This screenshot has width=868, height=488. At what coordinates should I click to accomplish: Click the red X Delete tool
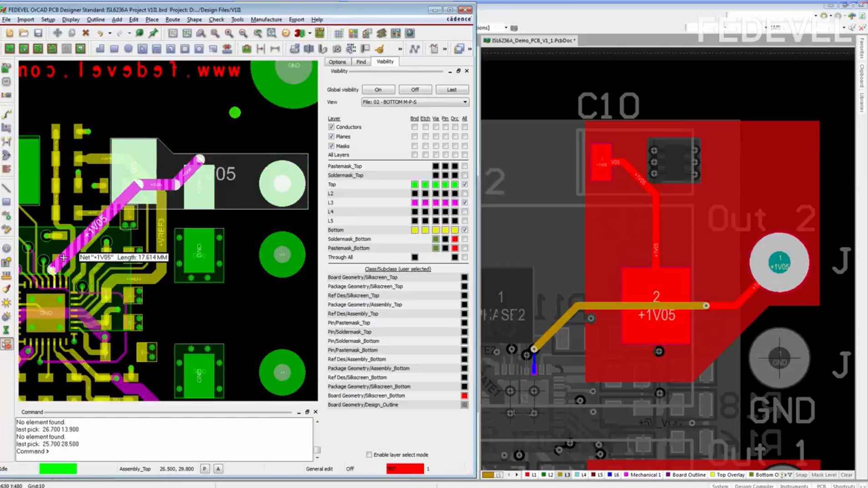[x=86, y=33]
